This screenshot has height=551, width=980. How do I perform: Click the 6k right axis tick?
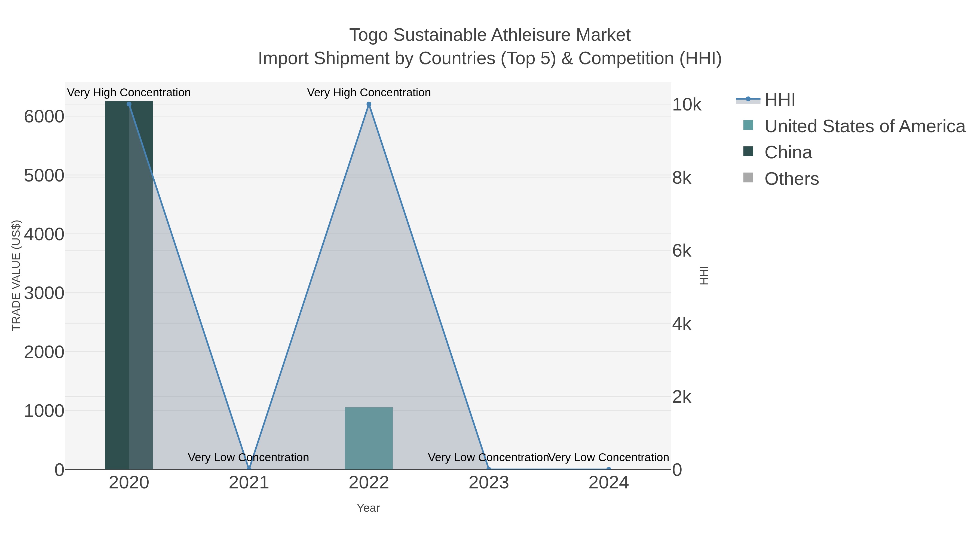(682, 251)
